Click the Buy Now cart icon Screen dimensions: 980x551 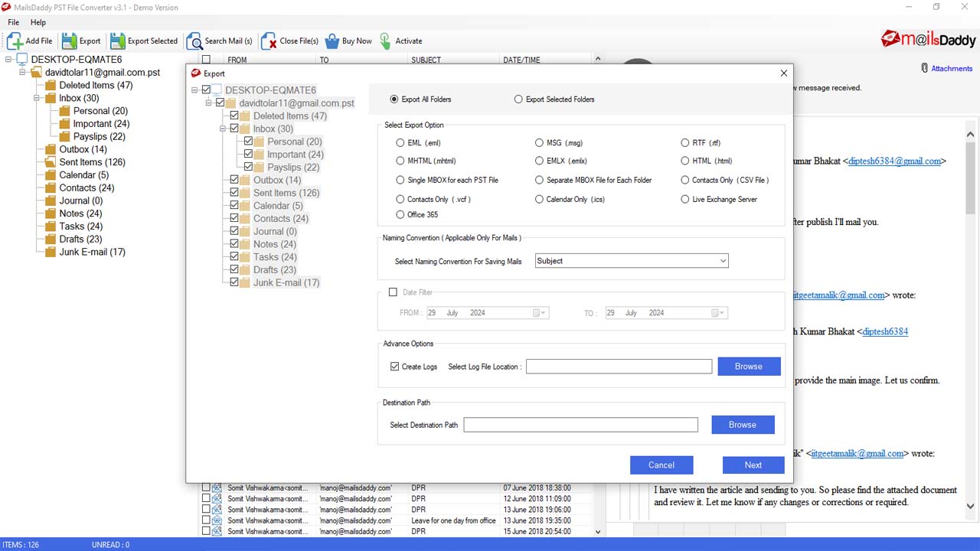click(332, 41)
